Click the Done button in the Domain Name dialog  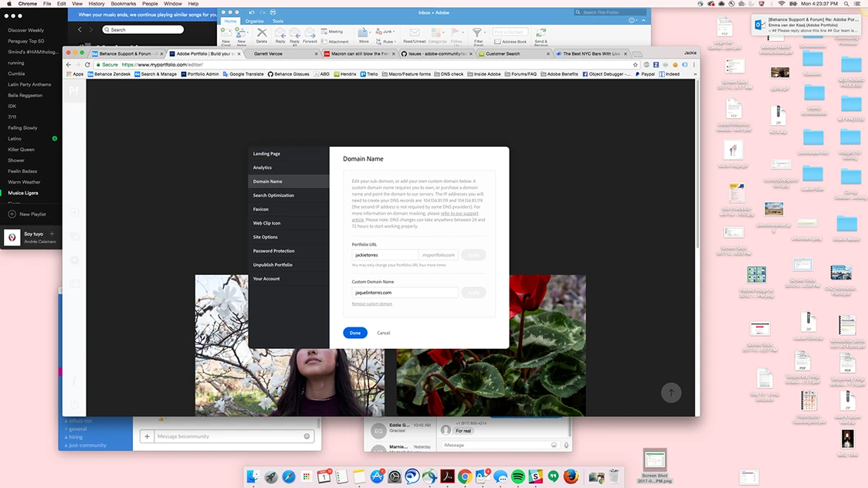coord(355,333)
